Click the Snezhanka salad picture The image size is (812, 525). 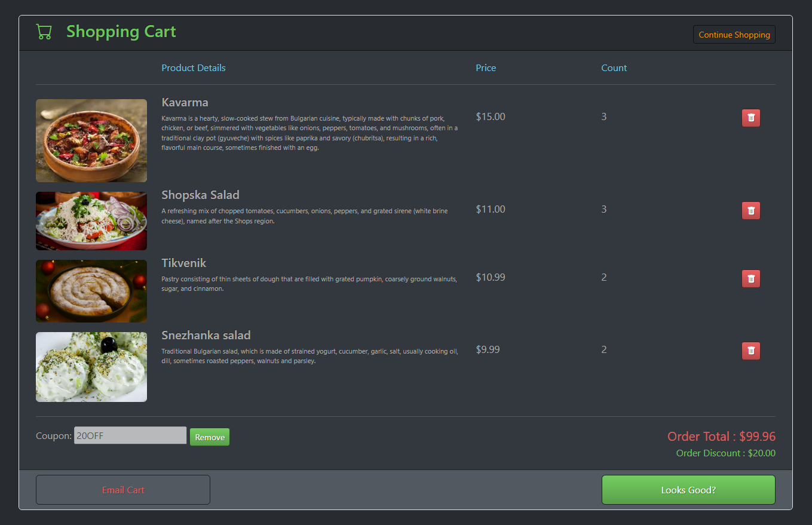pos(91,366)
